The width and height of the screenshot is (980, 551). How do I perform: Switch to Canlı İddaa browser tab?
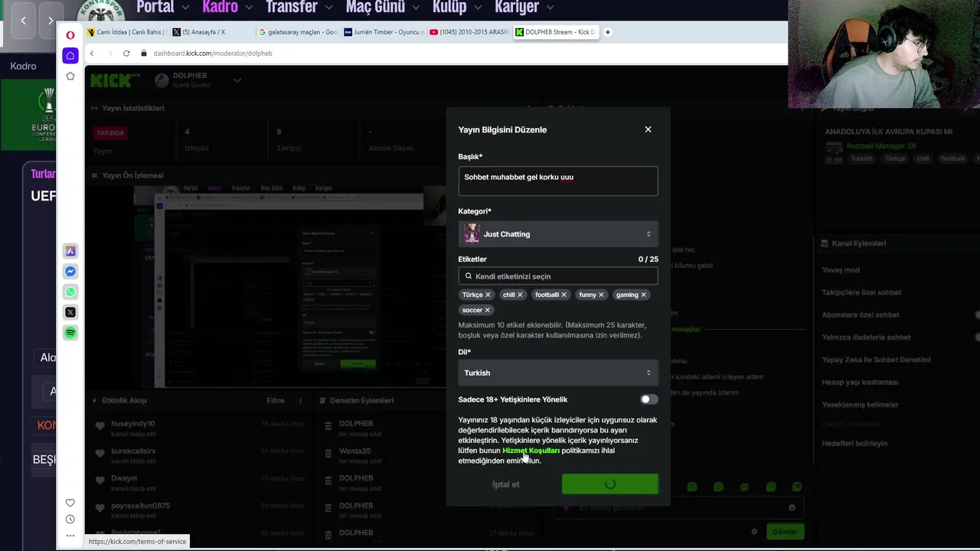pyautogui.click(x=125, y=32)
